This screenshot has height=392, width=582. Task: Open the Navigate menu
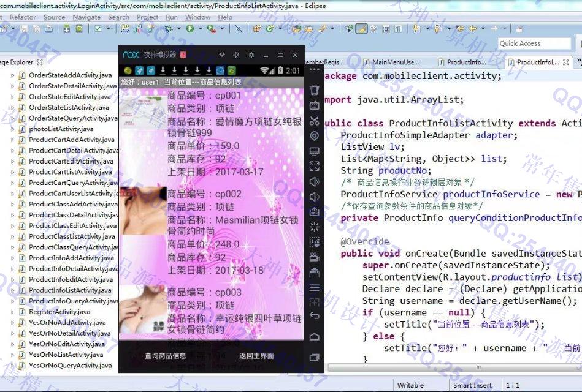point(86,17)
